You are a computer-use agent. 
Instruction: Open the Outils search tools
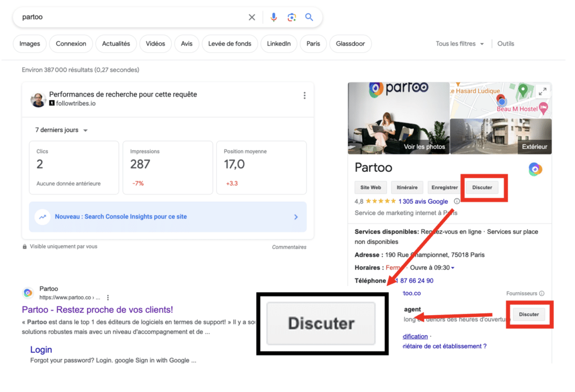tap(506, 44)
